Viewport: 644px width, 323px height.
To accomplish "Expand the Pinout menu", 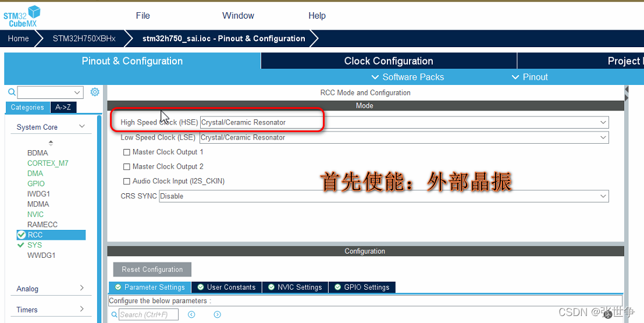I will [x=530, y=77].
